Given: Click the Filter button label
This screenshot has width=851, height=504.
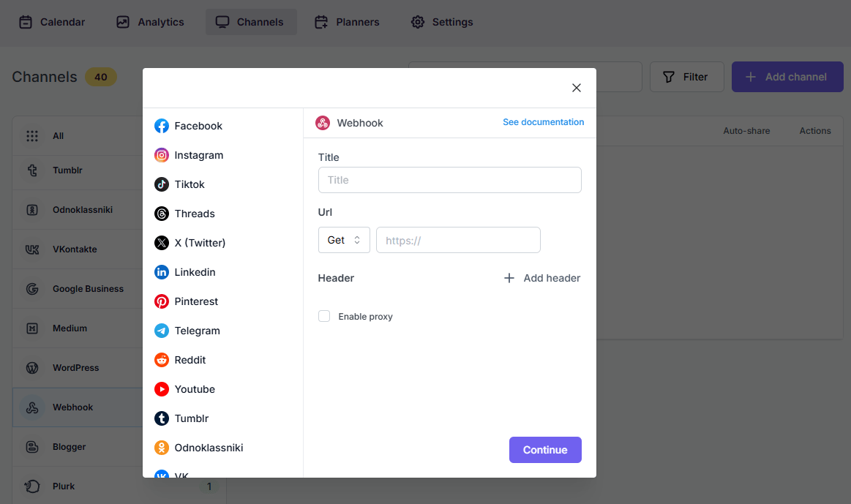Looking at the screenshot, I should (695, 77).
